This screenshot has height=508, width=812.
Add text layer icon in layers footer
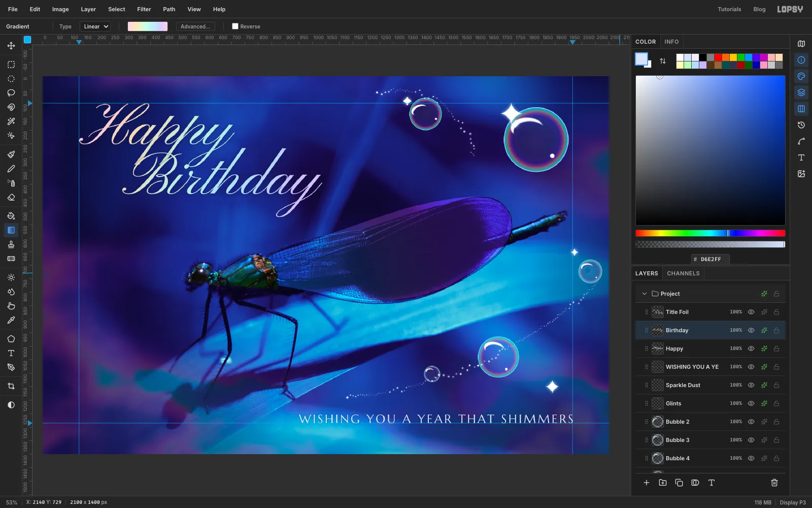pyautogui.click(x=712, y=483)
